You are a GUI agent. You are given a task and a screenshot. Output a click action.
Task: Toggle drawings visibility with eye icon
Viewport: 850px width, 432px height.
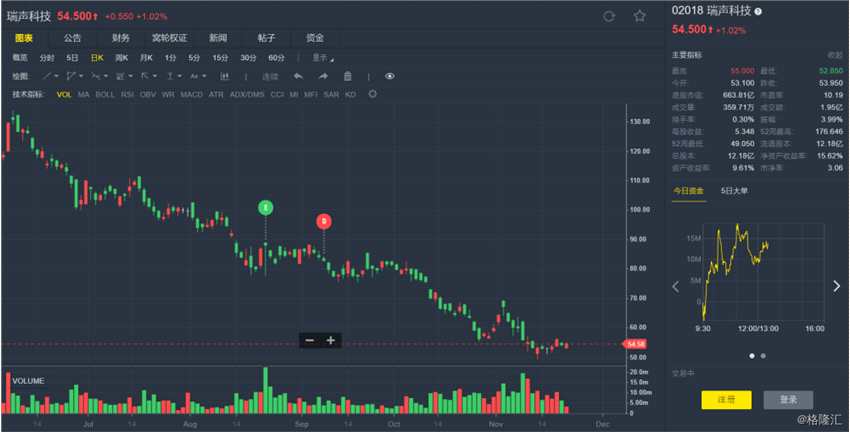click(389, 76)
